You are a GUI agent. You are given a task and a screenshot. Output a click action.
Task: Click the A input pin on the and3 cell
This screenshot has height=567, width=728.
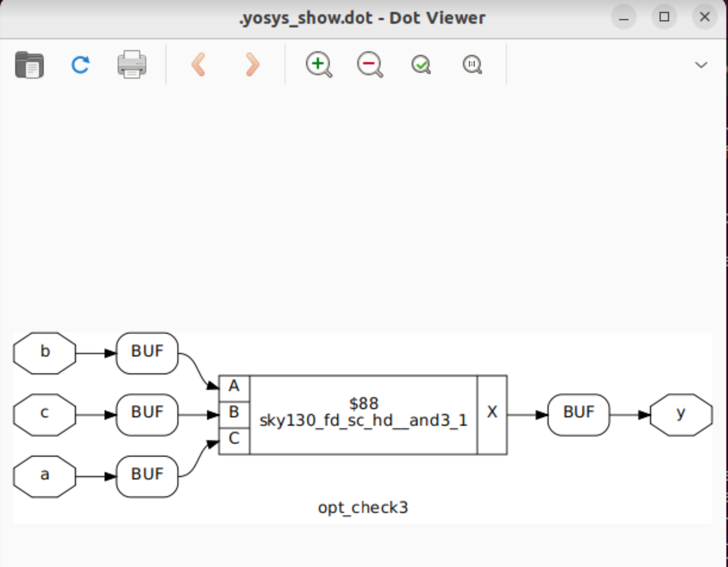click(x=234, y=386)
